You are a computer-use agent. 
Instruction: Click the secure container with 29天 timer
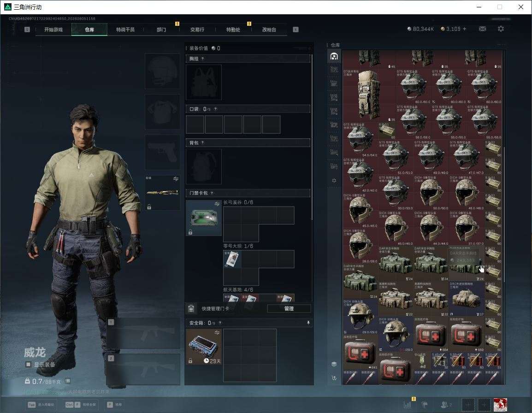coord(204,347)
